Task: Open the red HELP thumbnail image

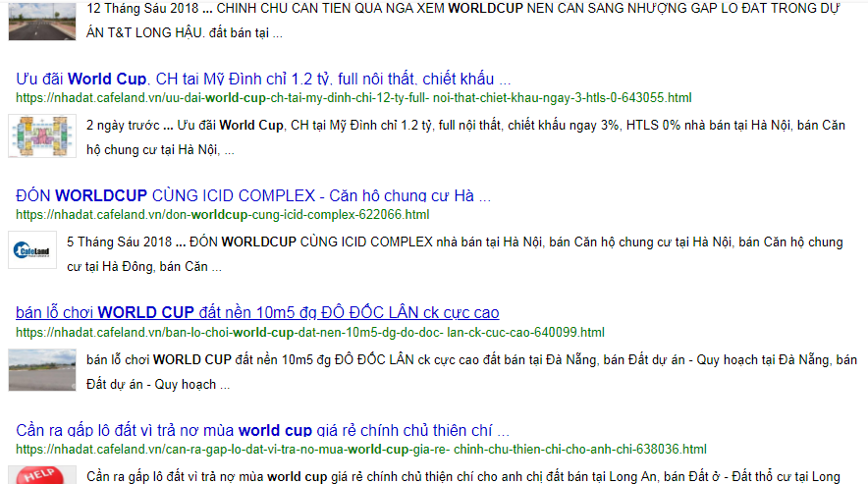Action: click(37, 474)
